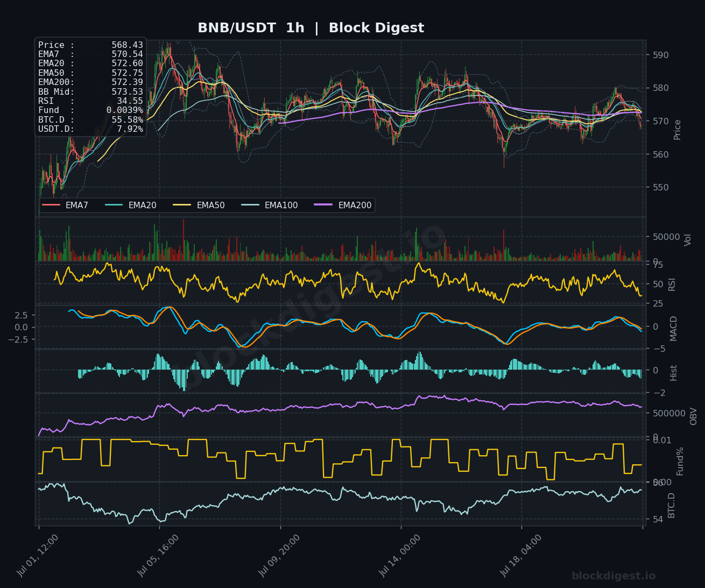Viewport: 705px width, 588px height.
Task: Click the 54 tick on BTC.D axis
Action: tap(657, 520)
